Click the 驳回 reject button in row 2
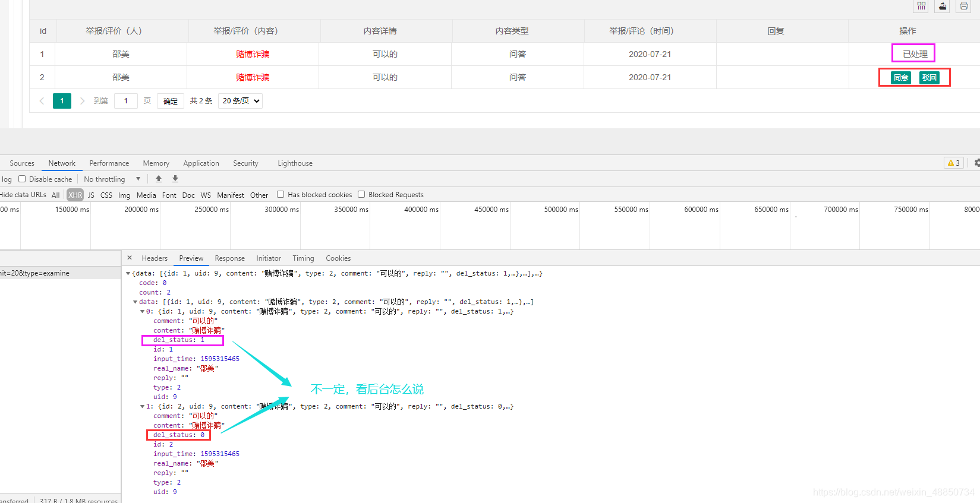Image resolution: width=980 pixels, height=503 pixels. pyautogui.click(x=929, y=78)
